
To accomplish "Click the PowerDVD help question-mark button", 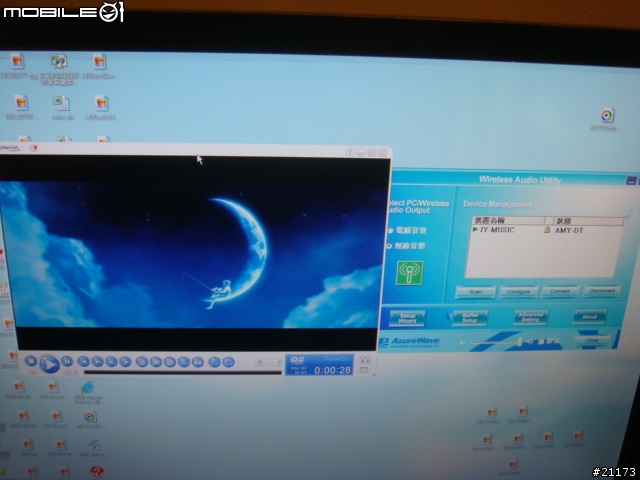I will pyautogui.click(x=350, y=152).
